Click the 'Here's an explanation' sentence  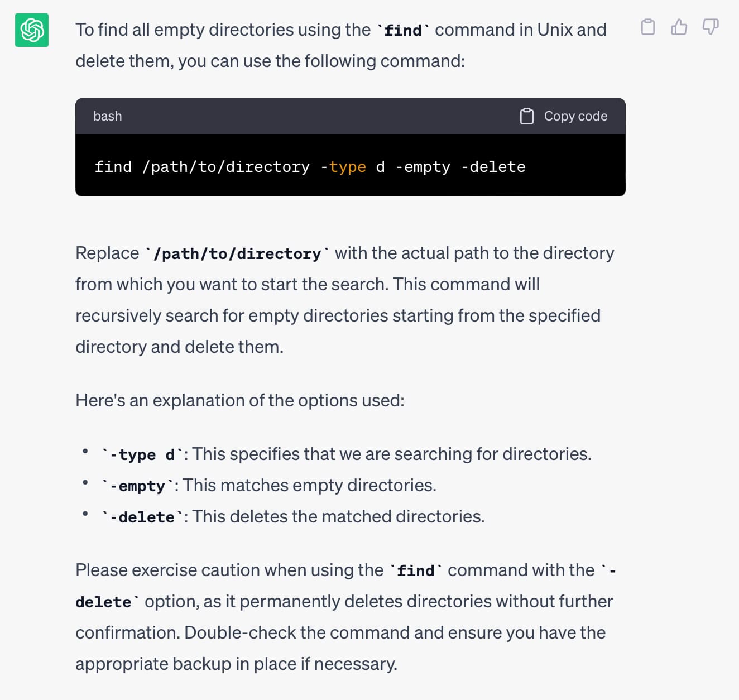point(240,400)
